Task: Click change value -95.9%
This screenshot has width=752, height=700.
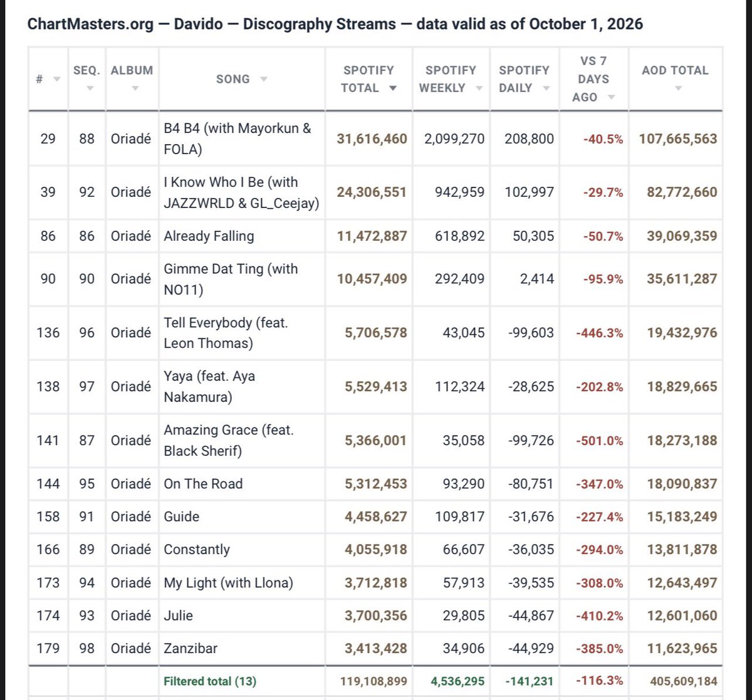Action: [603, 279]
